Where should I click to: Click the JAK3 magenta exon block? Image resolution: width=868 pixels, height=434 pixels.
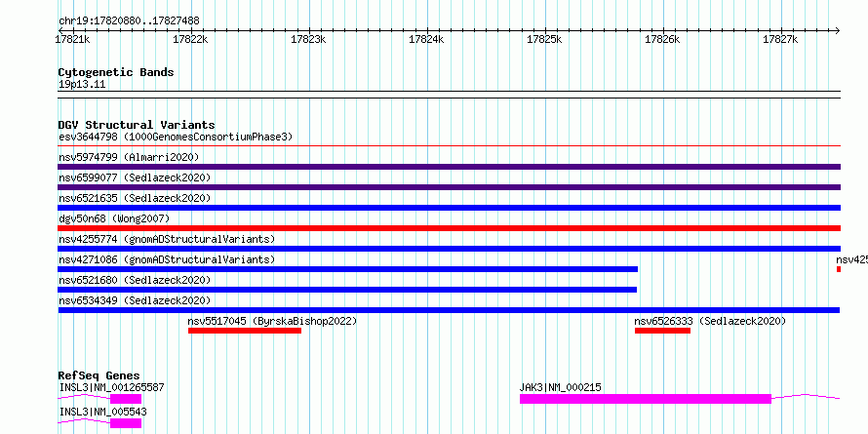646,399
